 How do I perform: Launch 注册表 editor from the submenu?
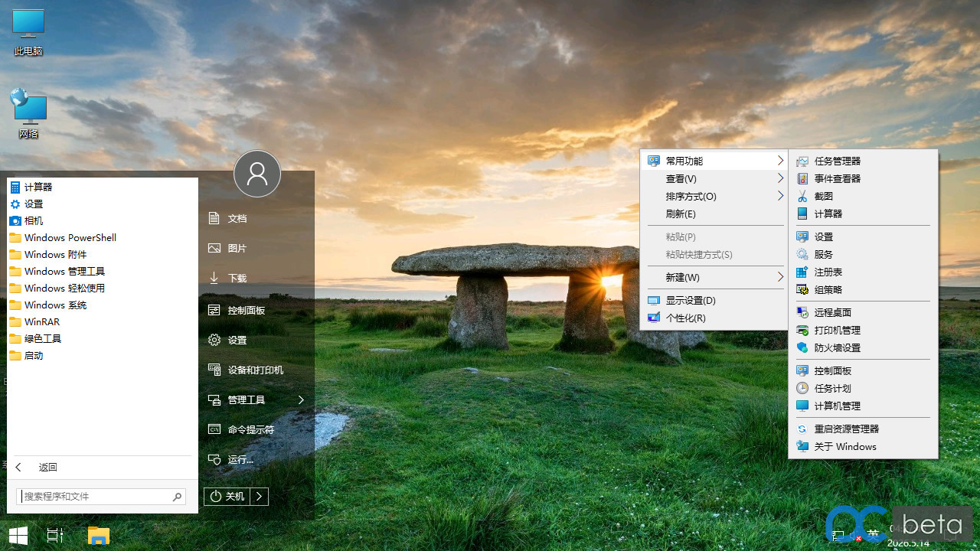pos(863,272)
